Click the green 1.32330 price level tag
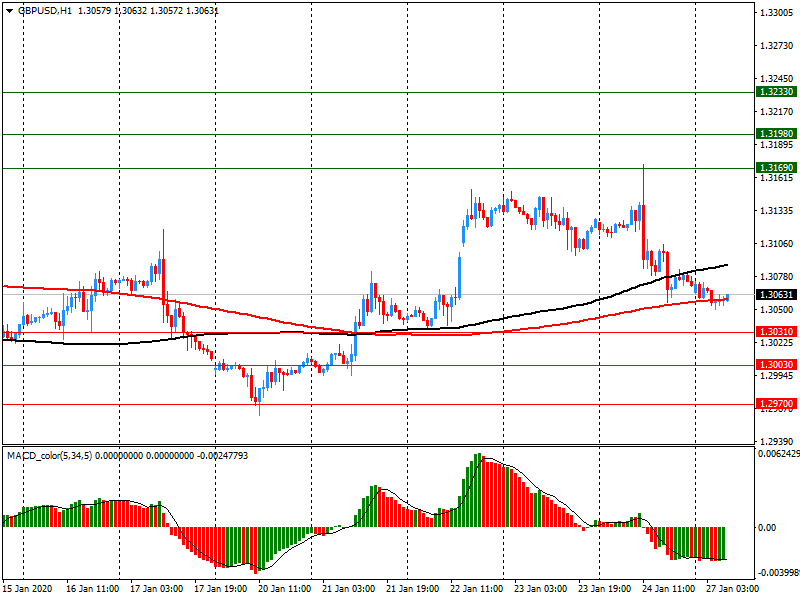 point(776,91)
